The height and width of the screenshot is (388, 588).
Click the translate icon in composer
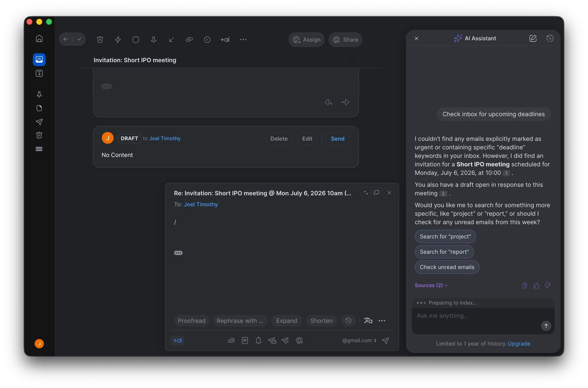(368, 321)
